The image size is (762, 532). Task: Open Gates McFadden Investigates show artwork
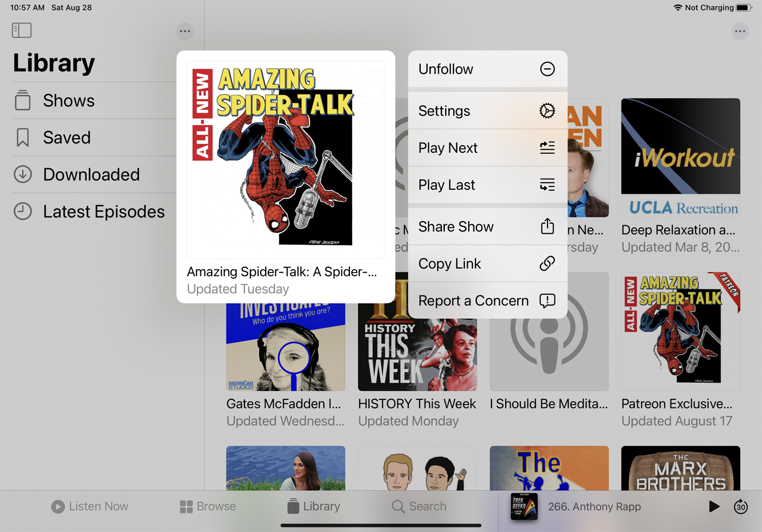tap(286, 347)
